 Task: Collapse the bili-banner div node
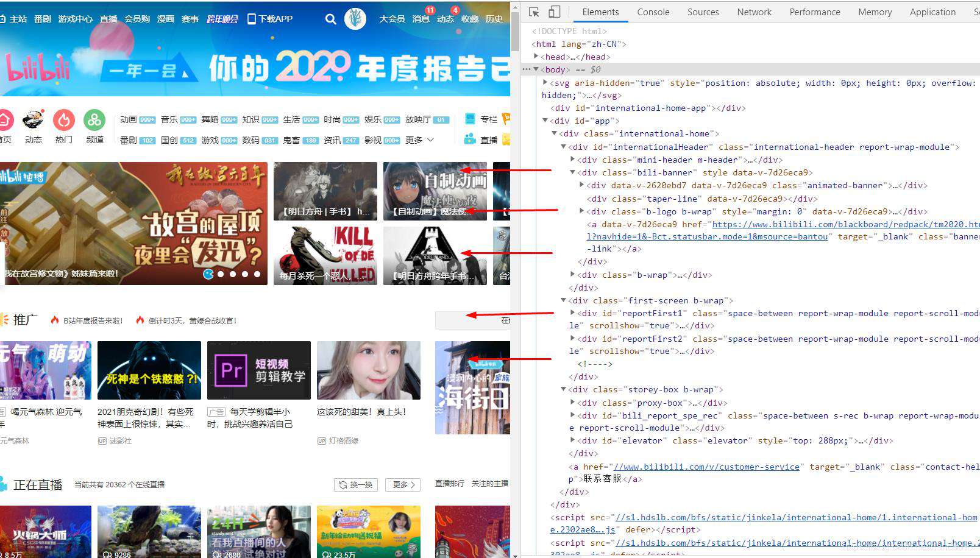(572, 172)
